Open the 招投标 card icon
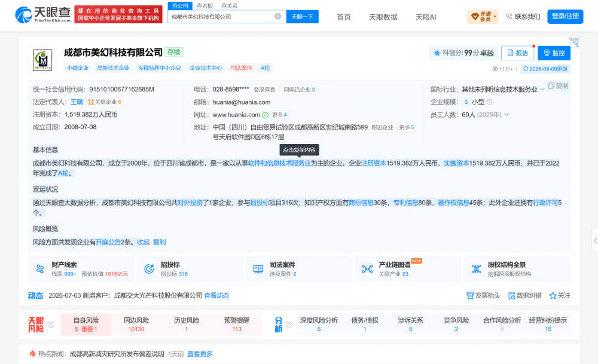 pos(149,269)
